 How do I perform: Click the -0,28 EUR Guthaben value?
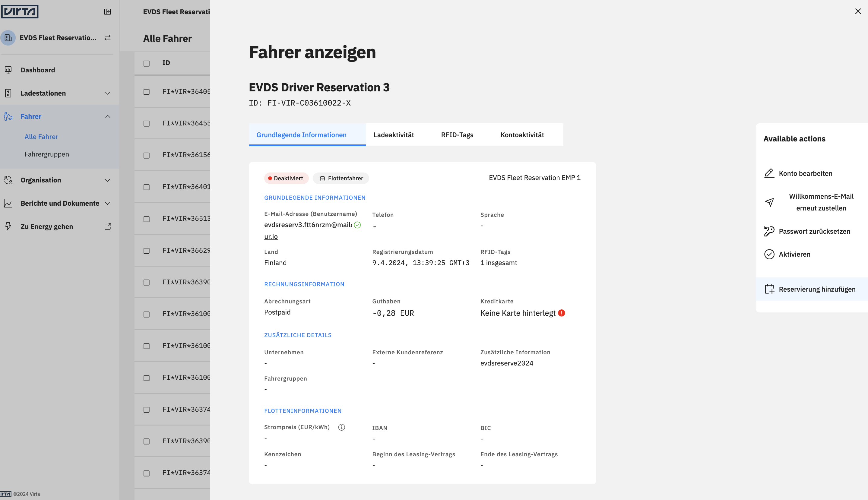(393, 313)
